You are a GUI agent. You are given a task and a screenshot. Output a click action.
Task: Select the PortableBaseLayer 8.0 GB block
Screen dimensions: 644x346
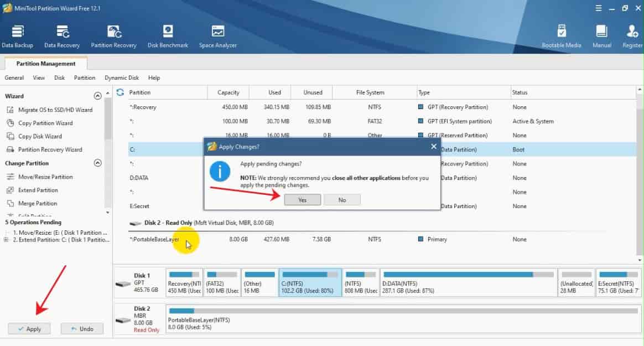click(403, 318)
